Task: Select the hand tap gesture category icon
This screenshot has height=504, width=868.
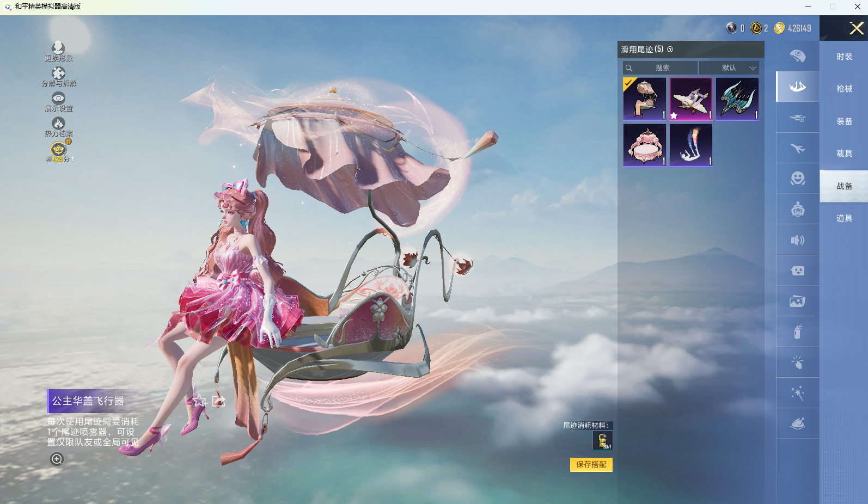Action: (798, 362)
